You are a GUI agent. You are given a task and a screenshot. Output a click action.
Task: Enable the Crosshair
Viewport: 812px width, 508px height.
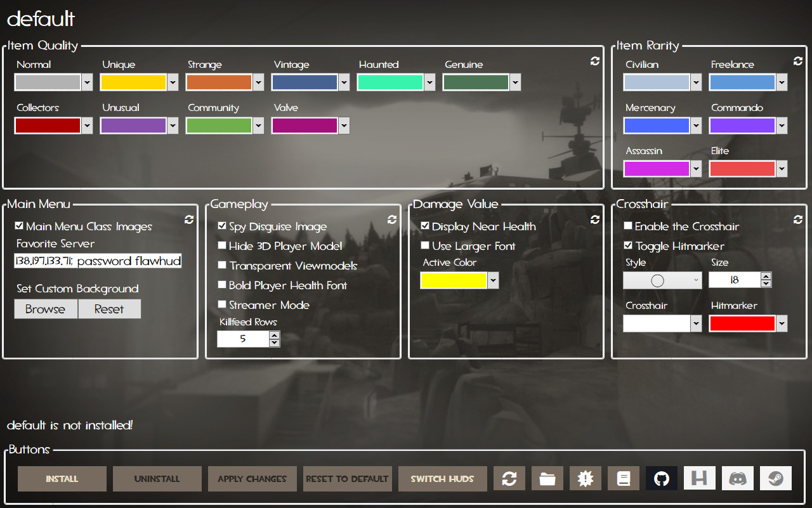pyautogui.click(x=627, y=226)
